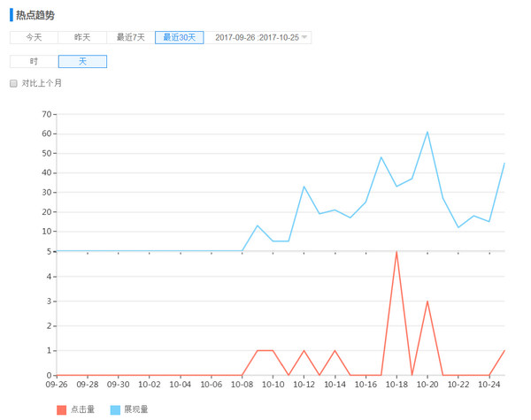This screenshot has height=420, width=531.
Task: Click the end date 2017-10-25 field
Action: [278, 37]
